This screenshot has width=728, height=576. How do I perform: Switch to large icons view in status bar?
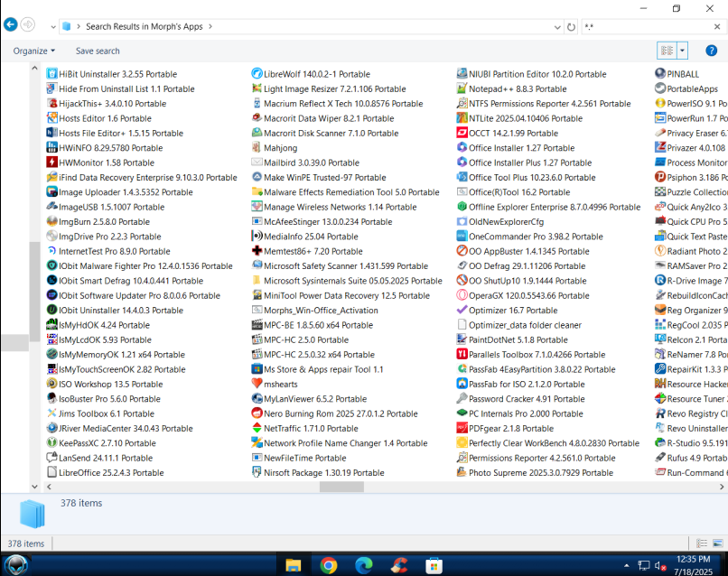click(x=718, y=543)
